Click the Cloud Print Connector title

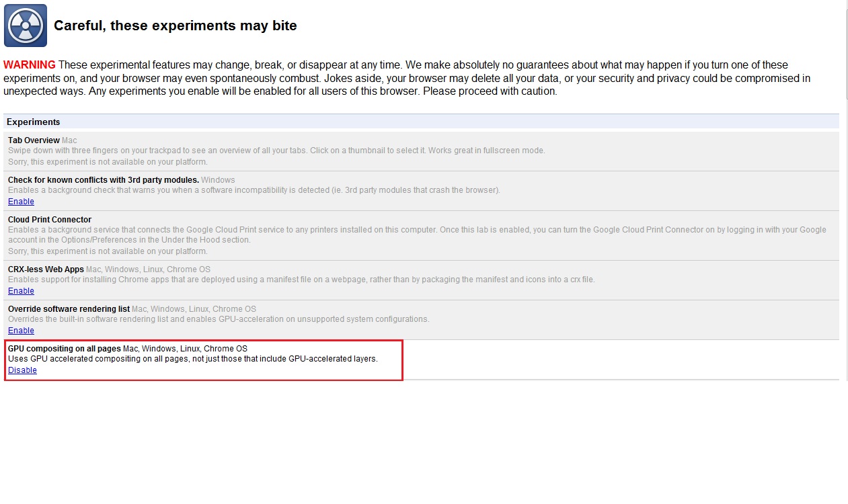click(50, 220)
